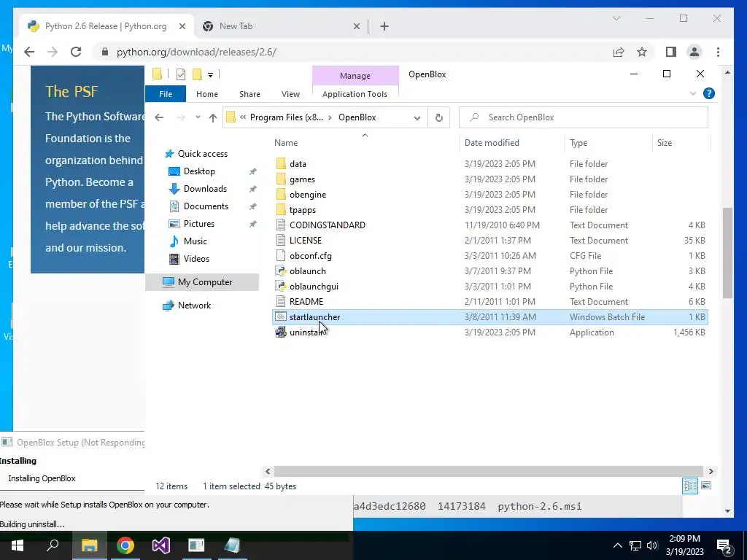Open Pictures in navigation pane
The height and width of the screenshot is (560, 747).
(x=198, y=223)
